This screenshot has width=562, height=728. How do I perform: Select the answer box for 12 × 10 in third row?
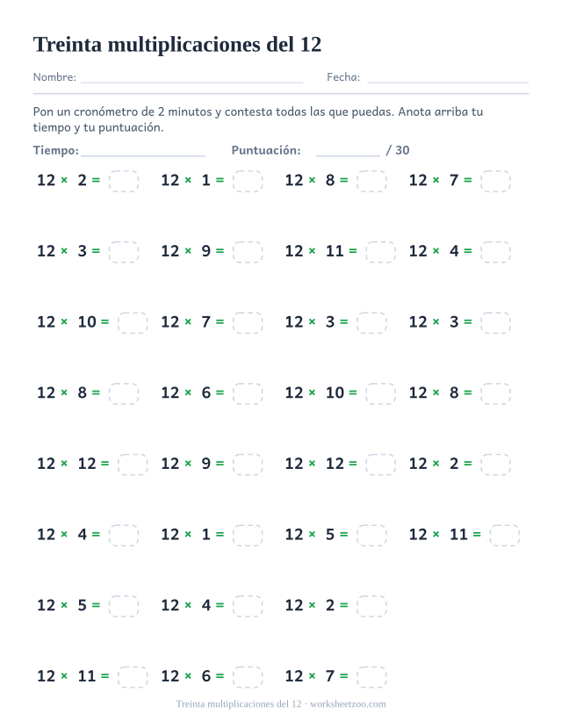pos(133,322)
